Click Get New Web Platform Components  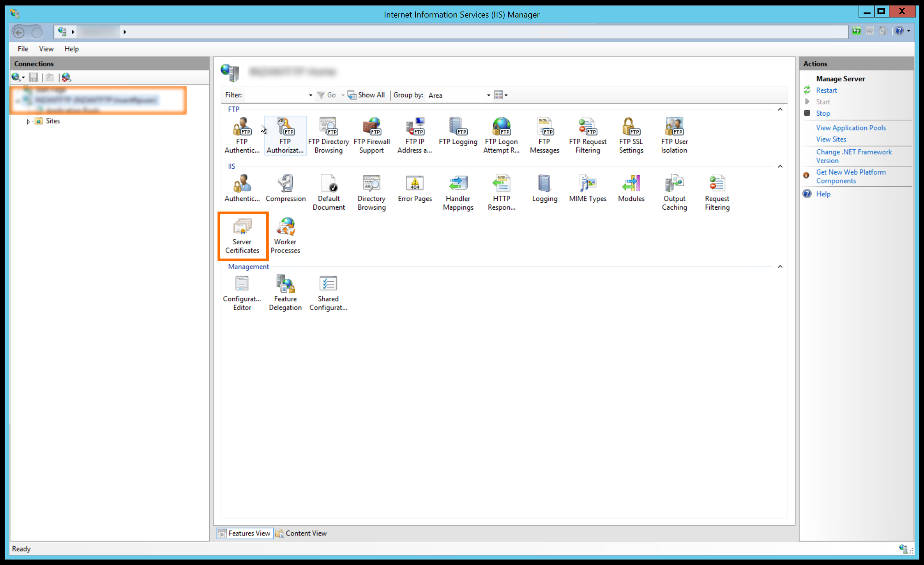851,177
